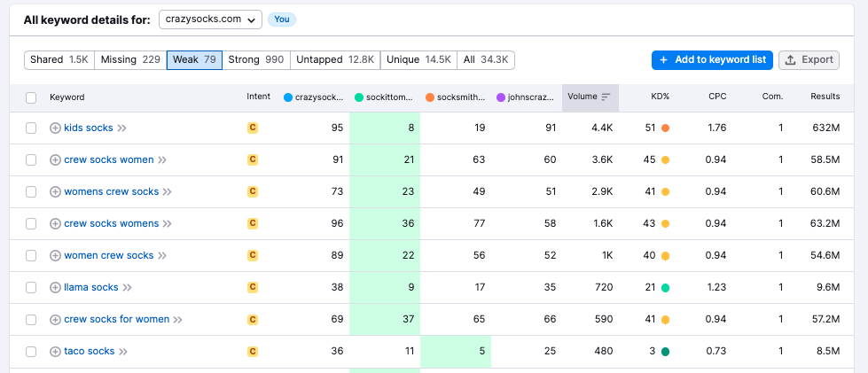Image resolution: width=868 pixels, height=373 pixels.
Task: Click the 4.4K volume value for kids socks
Action: coord(602,128)
